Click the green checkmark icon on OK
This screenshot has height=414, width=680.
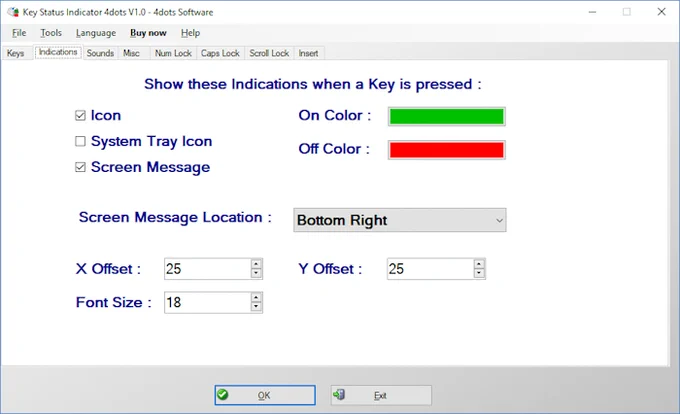click(x=223, y=394)
